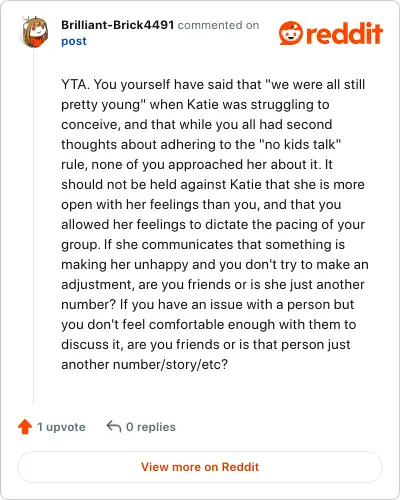Click the final line "another number/story/etc?"
The width and height of the screenshot is (400, 500).
click(145, 364)
